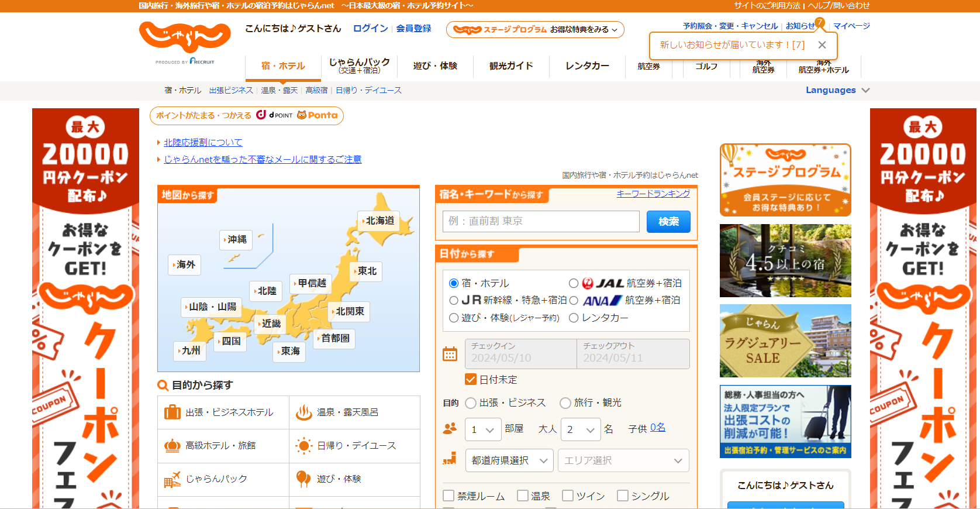Open the adults count dropdown
The width and height of the screenshot is (980, 509).
click(x=581, y=429)
